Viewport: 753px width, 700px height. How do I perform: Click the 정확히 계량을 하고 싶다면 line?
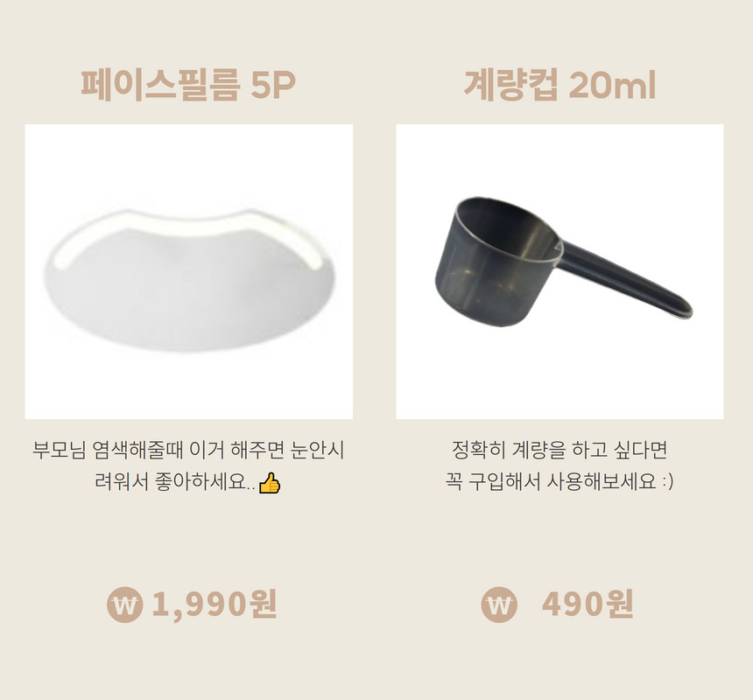[x=559, y=450]
